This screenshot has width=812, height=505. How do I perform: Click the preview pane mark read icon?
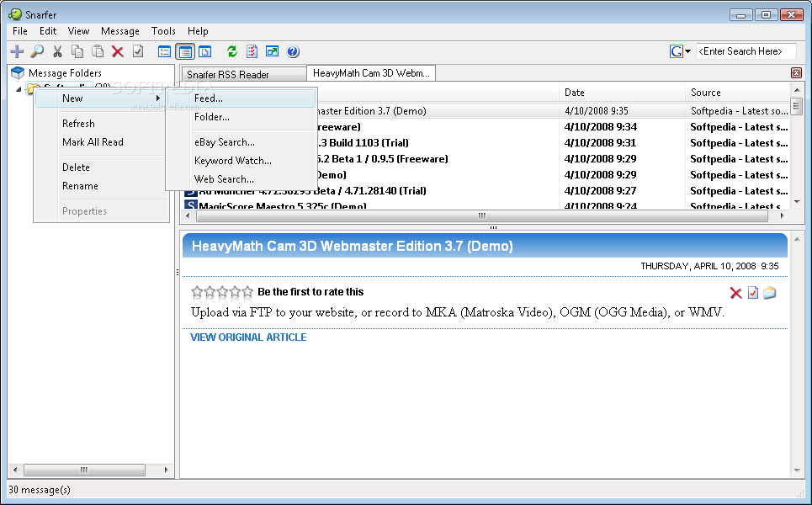[753, 293]
